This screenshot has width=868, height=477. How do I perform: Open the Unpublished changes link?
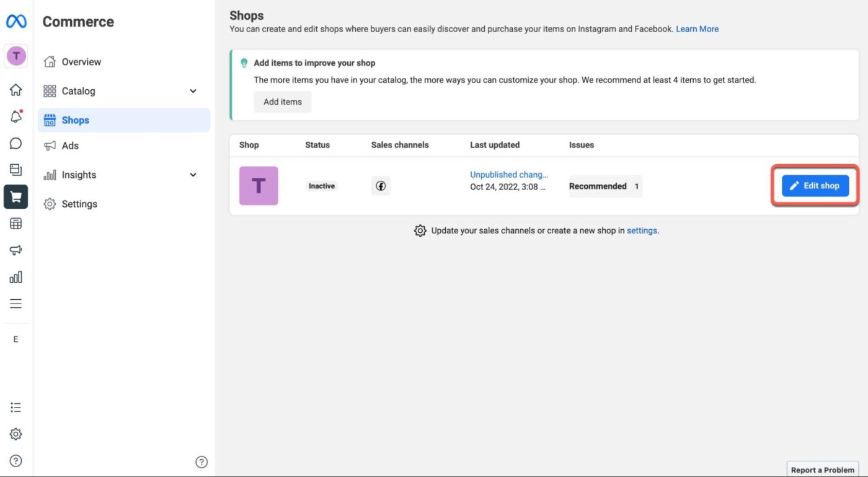508,175
